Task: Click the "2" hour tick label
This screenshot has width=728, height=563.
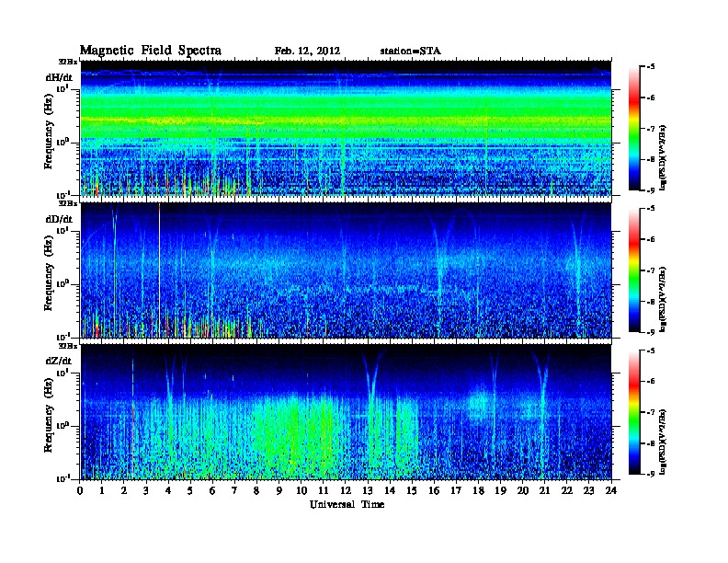Action: (x=124, y=490)
